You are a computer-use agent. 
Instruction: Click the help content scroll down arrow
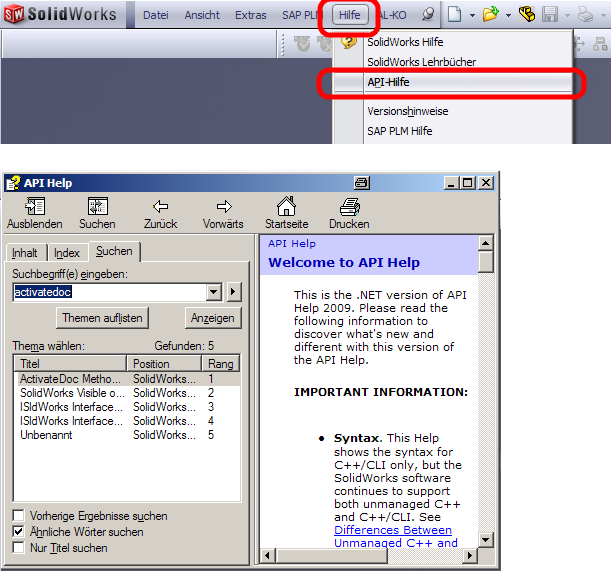coord(486,540)
